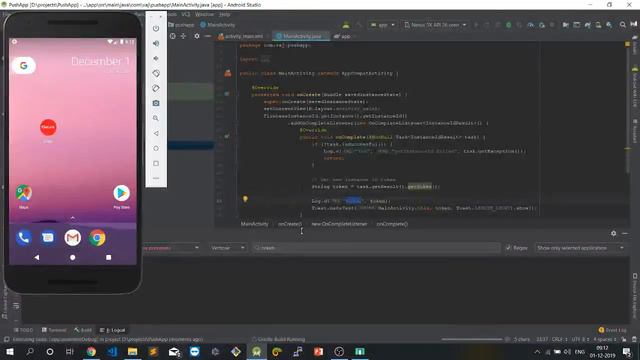Image resolution: width=640 pixels, height=360 pixels.
Task: Open the Messages app in dock
Action: [x=48, y=238]
